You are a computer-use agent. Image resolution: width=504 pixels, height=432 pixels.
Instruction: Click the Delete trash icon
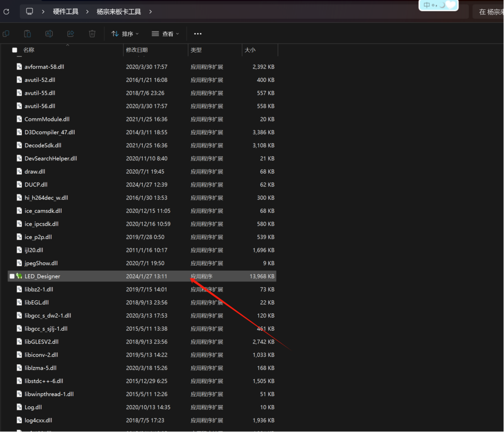click(92, 34)
